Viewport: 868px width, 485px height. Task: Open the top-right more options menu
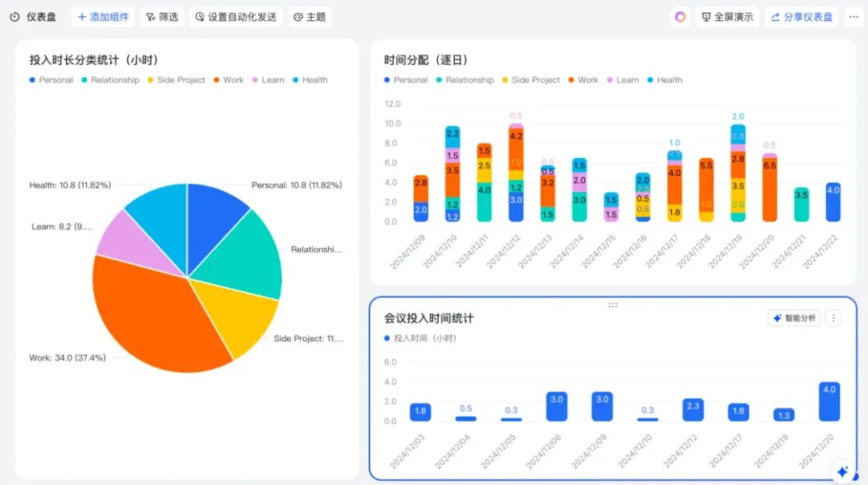click(x=854, y=17)
